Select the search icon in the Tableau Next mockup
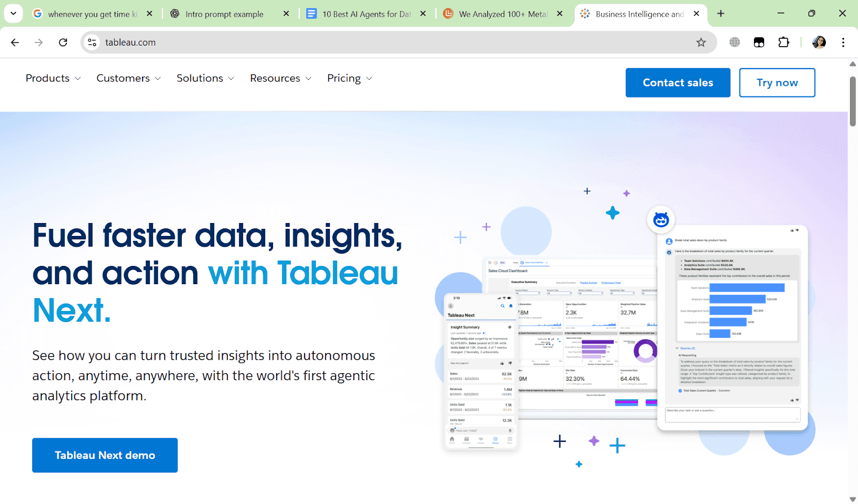The image size is (858, 504). 502,306
